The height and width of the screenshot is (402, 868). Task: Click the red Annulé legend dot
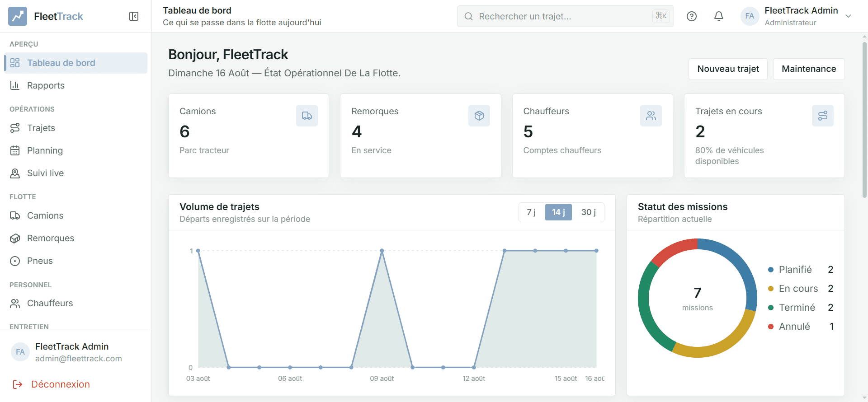[x=771, y=327]
